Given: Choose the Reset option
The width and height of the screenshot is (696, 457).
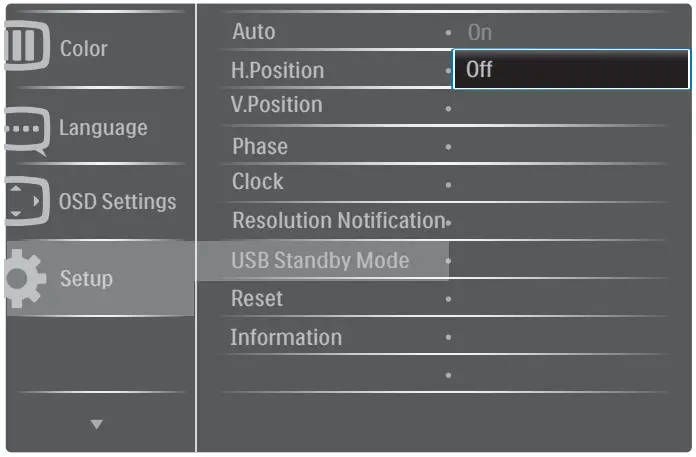Looking at the screenshot, I should point(257,298).
